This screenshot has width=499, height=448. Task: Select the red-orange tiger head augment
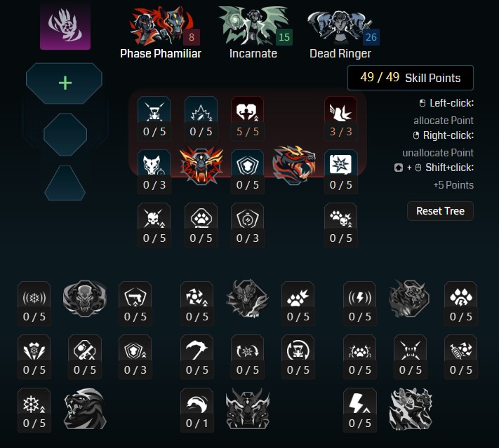[294, 165]
